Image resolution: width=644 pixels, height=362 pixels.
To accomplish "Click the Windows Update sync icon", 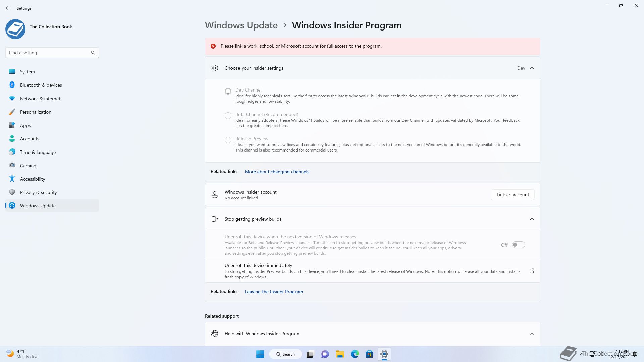I will (12, 205).
